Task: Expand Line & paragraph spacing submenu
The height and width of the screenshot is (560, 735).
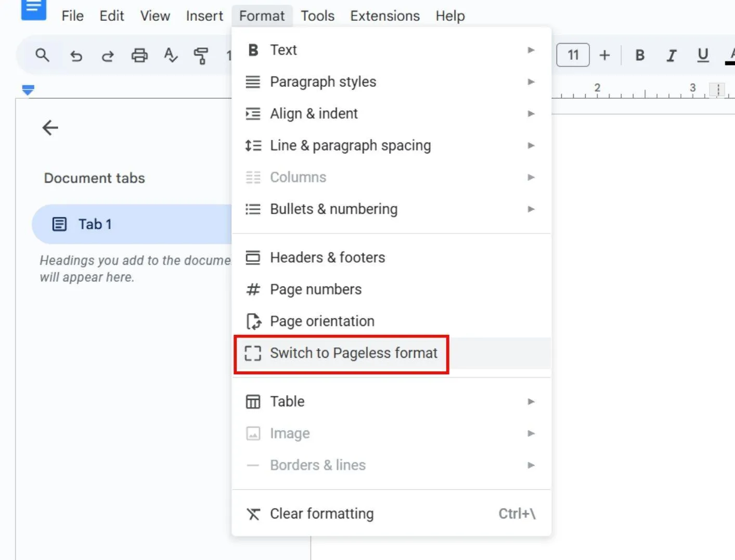Action: (x=391, y=146)
